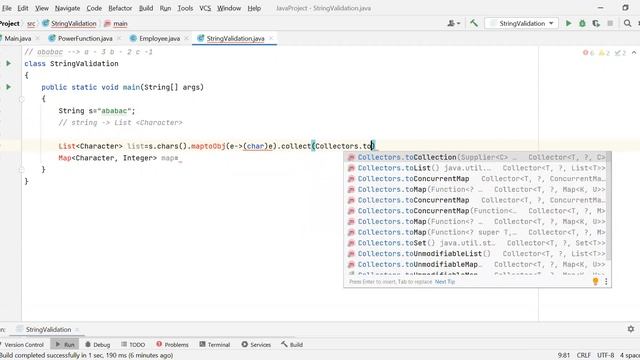This screenshot has width=640, height=360.
Task: Click the error count indicator in editor corner
Action: (x=588, y=53)
